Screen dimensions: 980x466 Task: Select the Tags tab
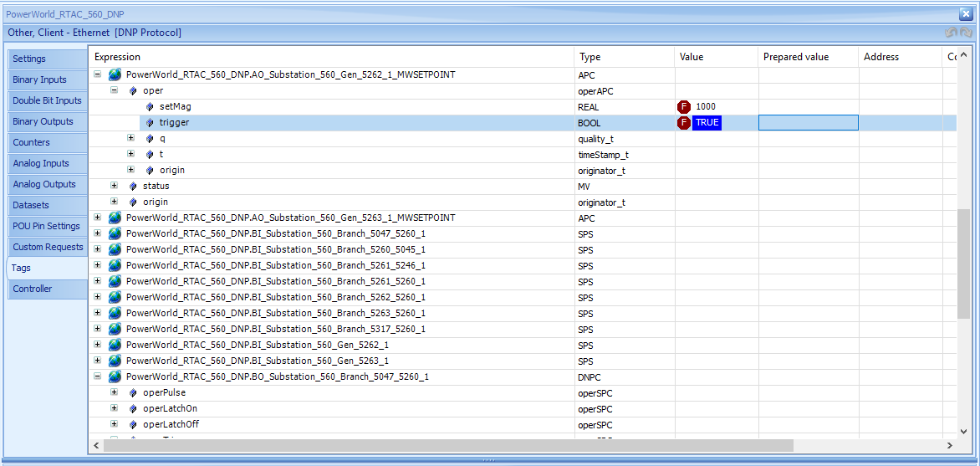tap(46, 268)
